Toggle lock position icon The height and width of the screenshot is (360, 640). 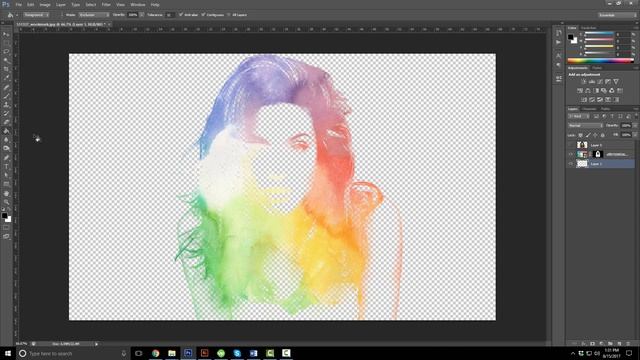point(596,135)
